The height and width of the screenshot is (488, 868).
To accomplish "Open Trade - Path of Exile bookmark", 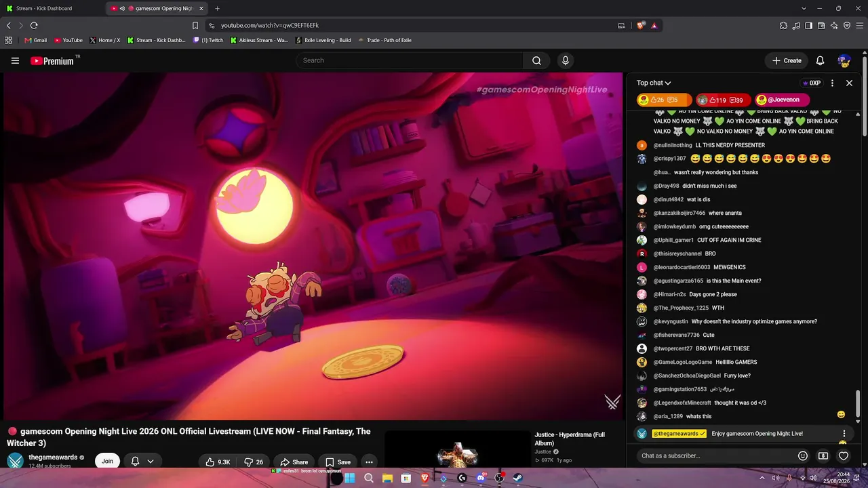I will (x=384, y=40).
